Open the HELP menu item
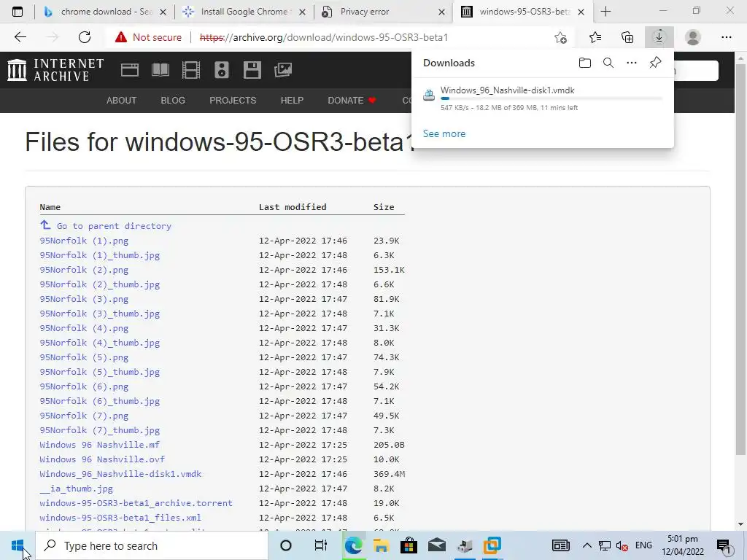Viewport: 747px width, 560px height. coord(292,101)
